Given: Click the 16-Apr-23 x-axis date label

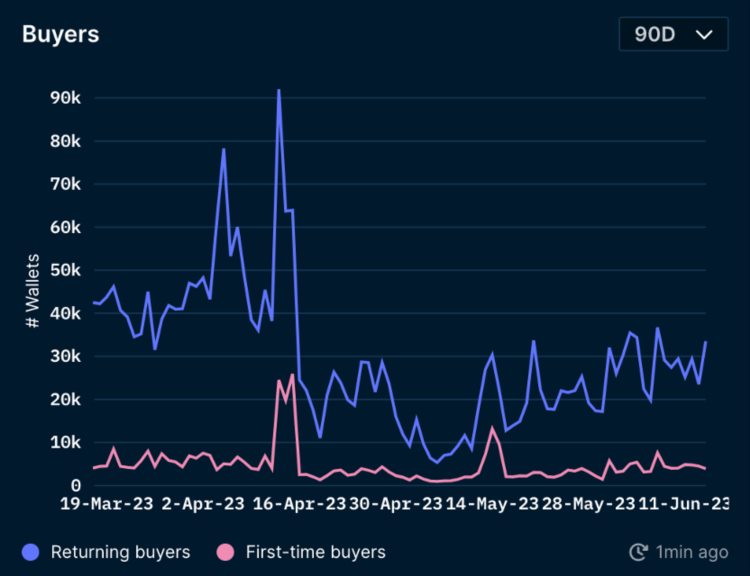Looking at the screenshot, I should click(x=298, y=504).
